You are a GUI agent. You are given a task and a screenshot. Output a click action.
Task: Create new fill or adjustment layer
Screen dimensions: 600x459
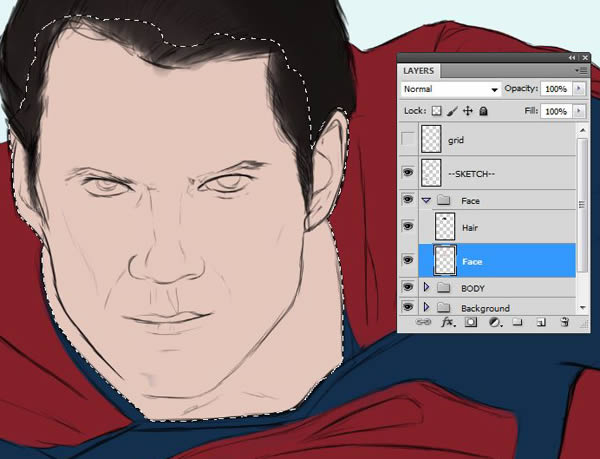[495, 322]
